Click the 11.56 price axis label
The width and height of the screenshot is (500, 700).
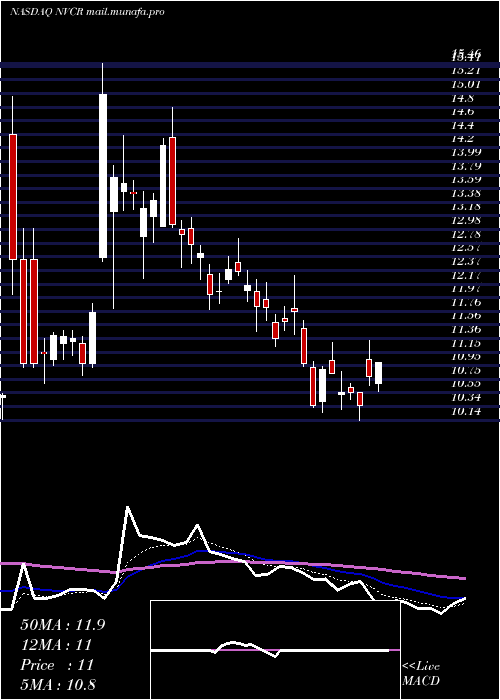click(x=466, y=316)
